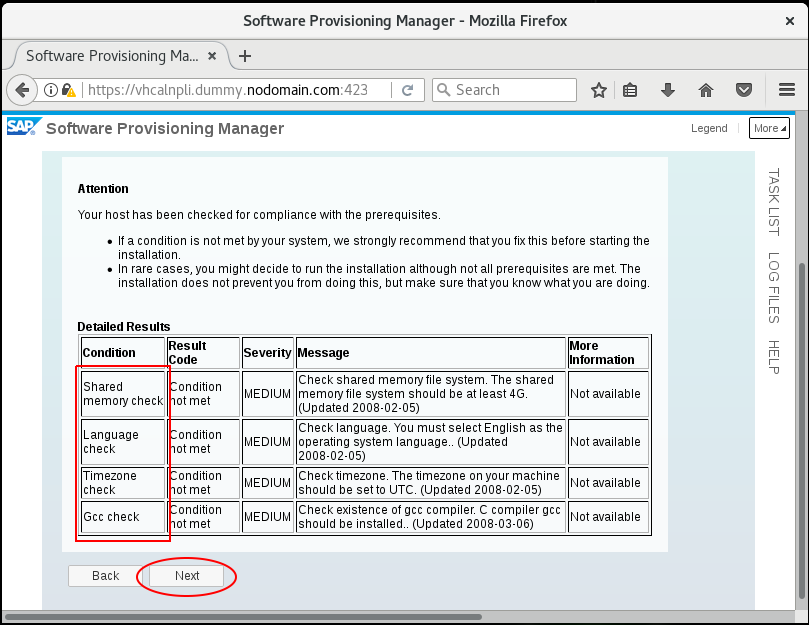The height and width of the screenshot is (625, 809).
Task: Select the 'Language check' cell
Action: (x=123, y=442)
